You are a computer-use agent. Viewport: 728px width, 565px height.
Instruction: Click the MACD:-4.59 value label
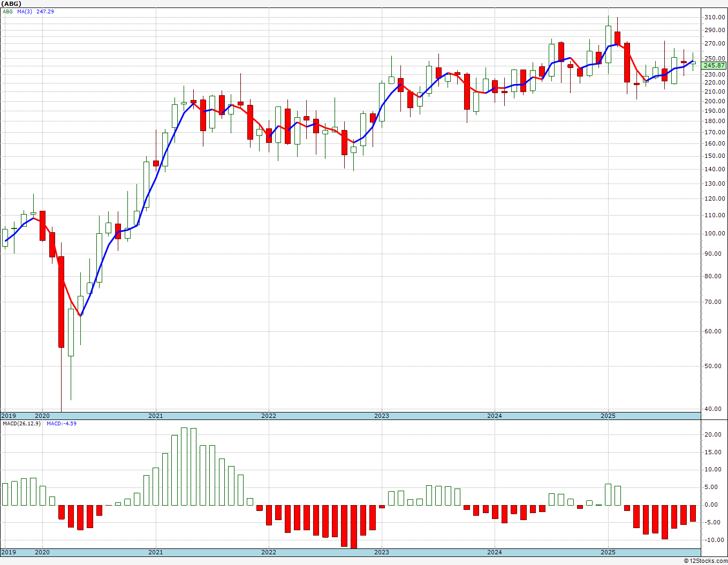(x=62, y=423)
